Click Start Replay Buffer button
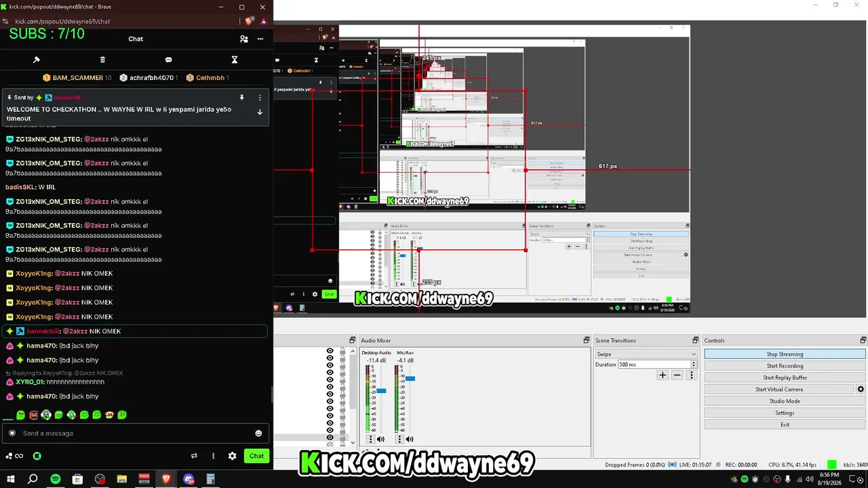This screenshot has height=488, width=868. 785,378
